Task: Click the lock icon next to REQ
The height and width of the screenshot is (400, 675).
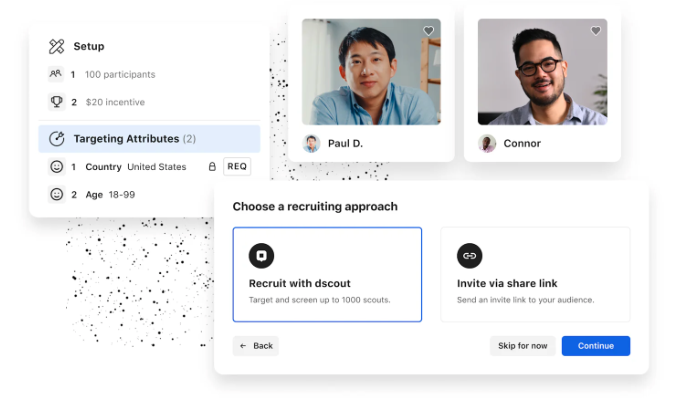Action: click(212, 167)
